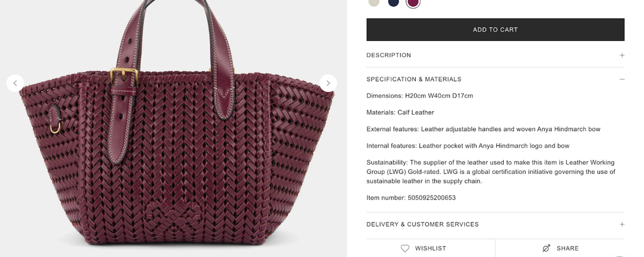Collapse the Specification & Materials section

(x=495, y=79)
